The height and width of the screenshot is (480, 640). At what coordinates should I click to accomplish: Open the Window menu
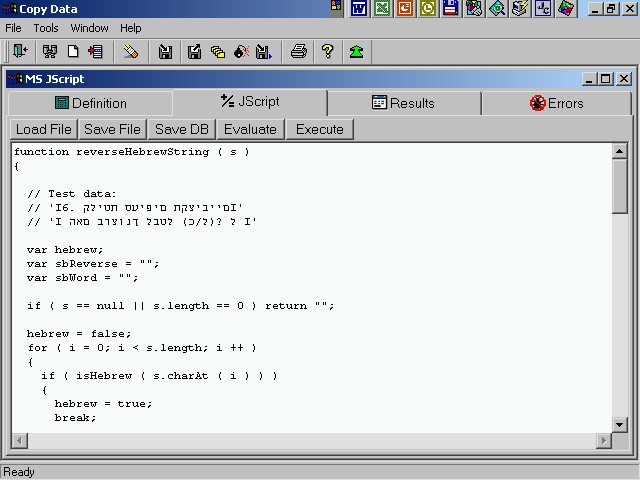click(90, 28)
